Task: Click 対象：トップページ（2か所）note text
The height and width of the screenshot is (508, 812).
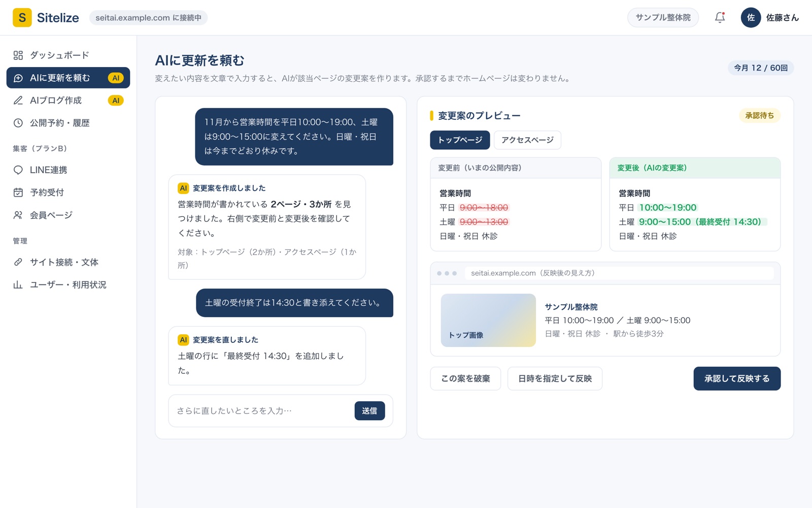Action: pos(267,259)
